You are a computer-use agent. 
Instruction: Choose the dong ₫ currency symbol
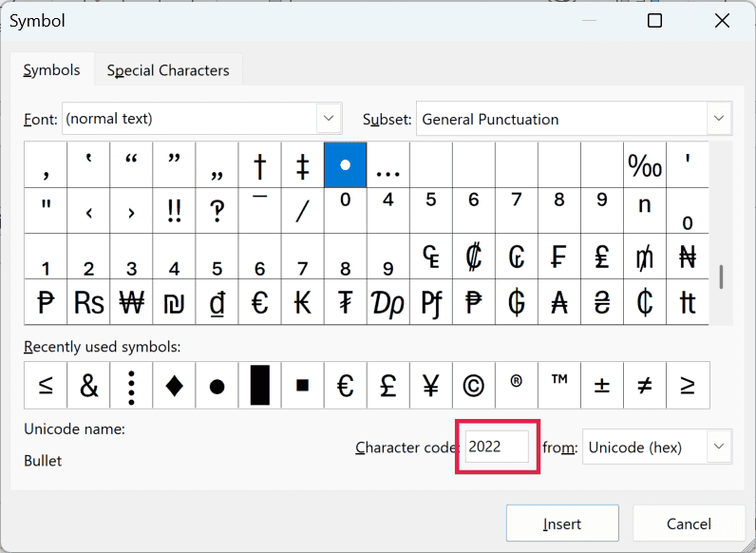(217, 302)
